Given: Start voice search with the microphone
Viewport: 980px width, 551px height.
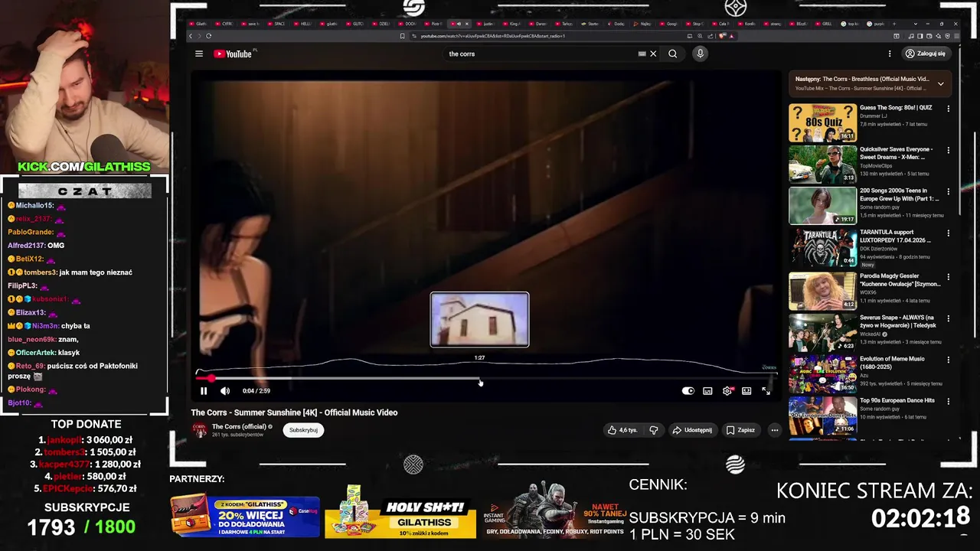Looking at the screenshot, I should coord(700,54).
